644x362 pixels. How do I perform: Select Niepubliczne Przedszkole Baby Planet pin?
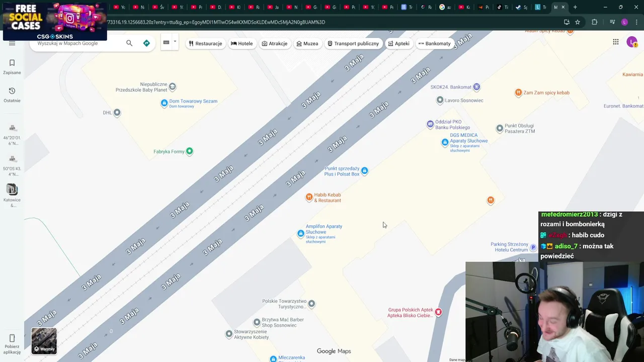[x=173, y=86]
